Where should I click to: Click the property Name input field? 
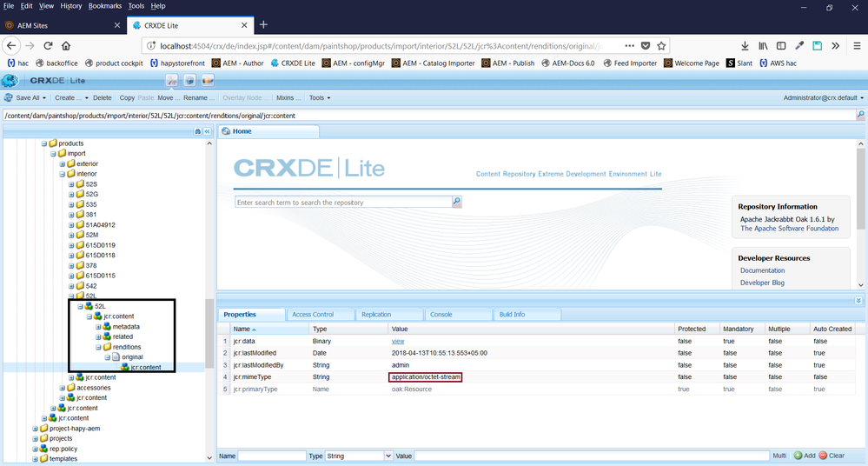(272, 456)
